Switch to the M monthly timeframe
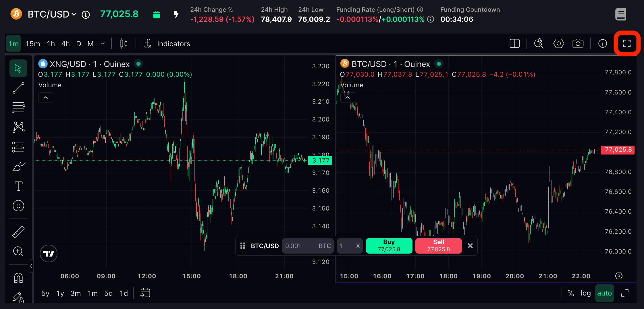Viewport: 644px width, 309px height. 90,44
